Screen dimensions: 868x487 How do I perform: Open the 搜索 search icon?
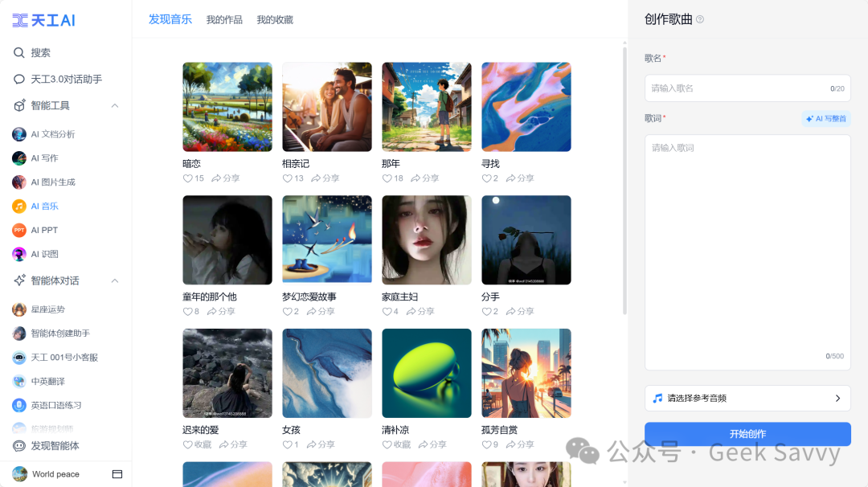click(18, 52)
